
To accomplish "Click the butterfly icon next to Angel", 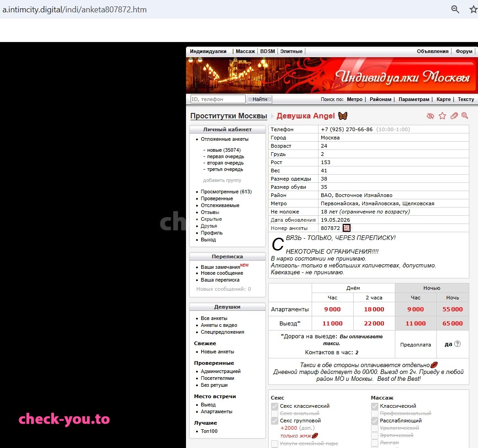I will [343, 116].
